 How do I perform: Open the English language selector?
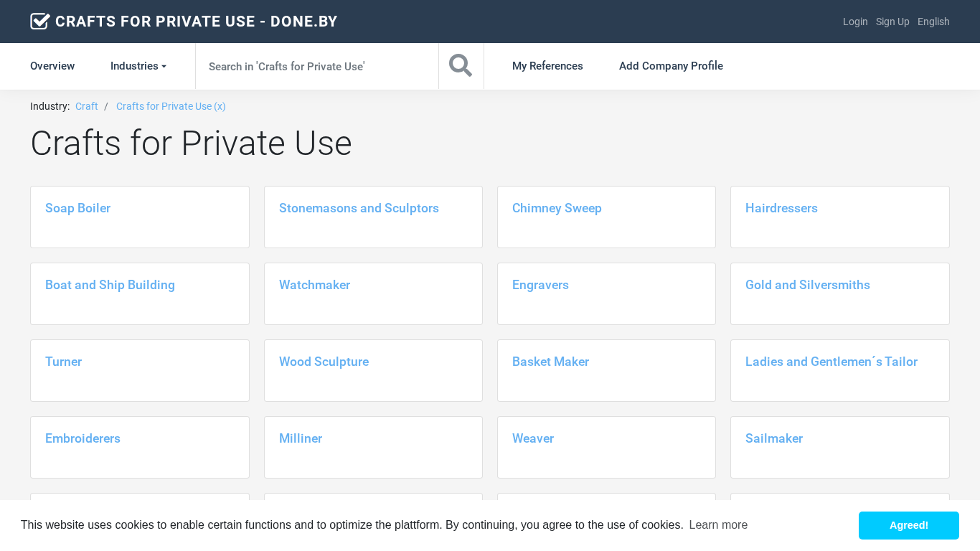pos(933,22)
